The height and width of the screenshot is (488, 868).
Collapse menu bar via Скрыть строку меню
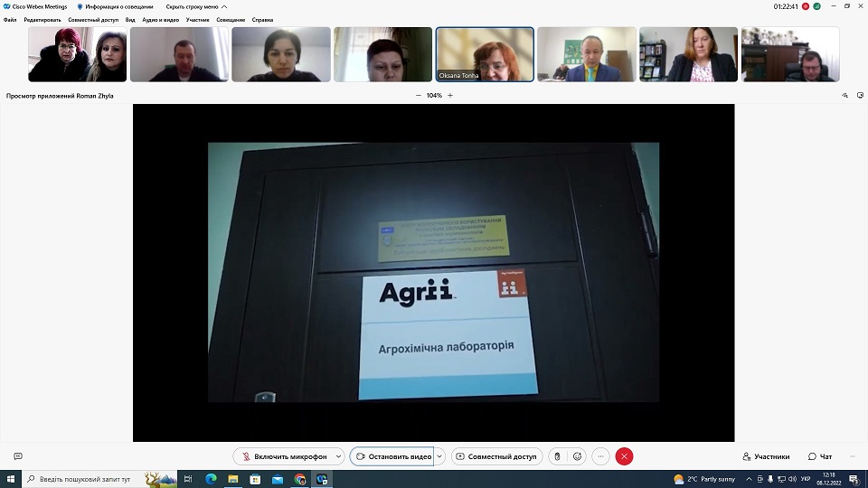(196, 6)
